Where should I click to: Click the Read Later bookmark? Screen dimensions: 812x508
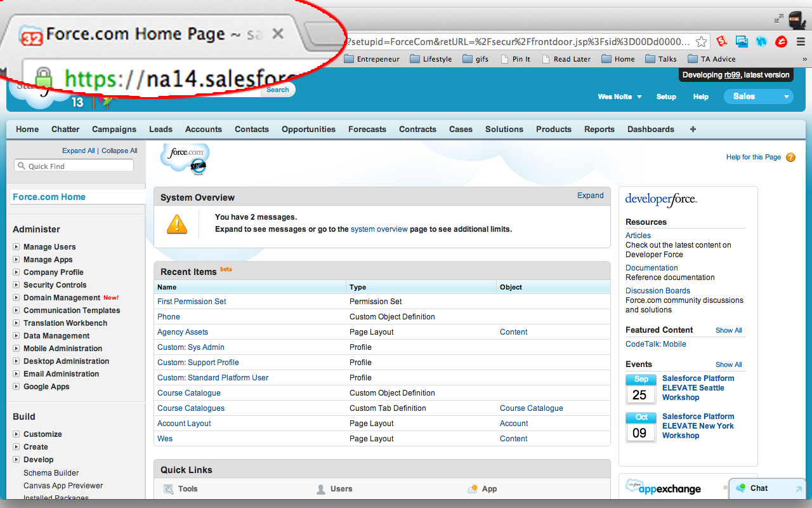pyautogui.click(x=566, y=59)
